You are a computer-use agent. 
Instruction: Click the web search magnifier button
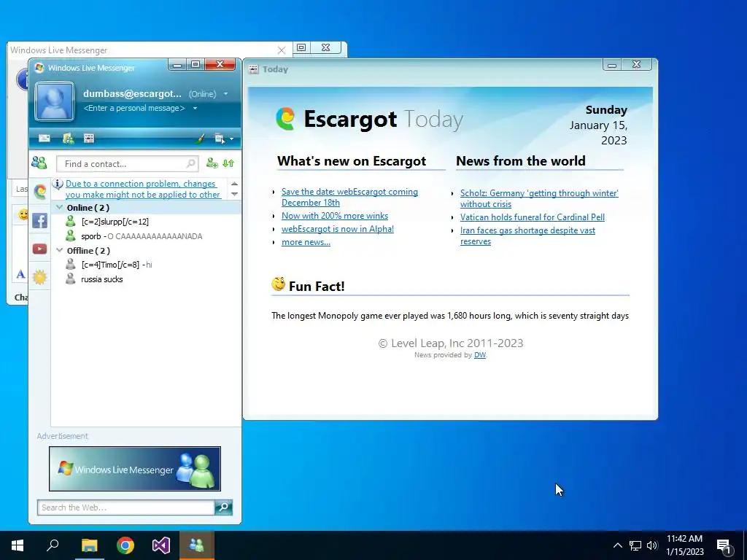point(223,507)
